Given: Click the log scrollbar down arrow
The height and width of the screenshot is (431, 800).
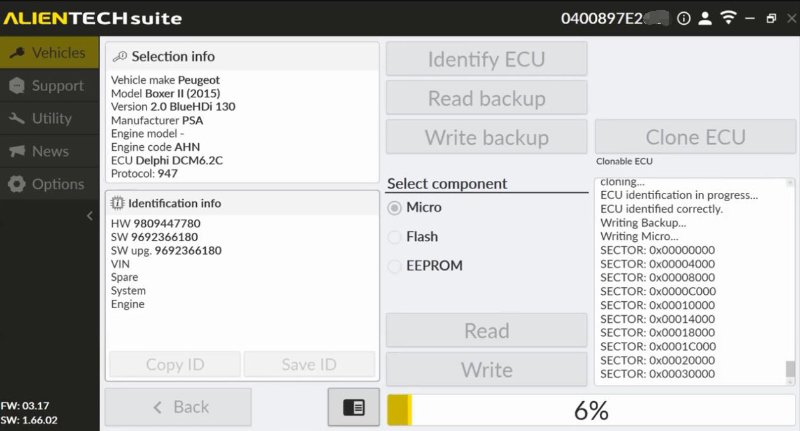Looking at the screenshot, I should [790, 381].
